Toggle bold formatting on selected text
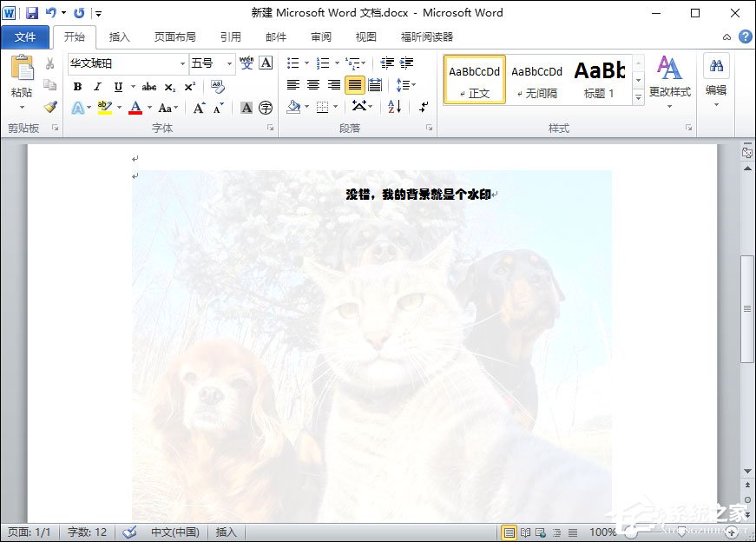Viewport: 756px width, 542px height. 78,87
